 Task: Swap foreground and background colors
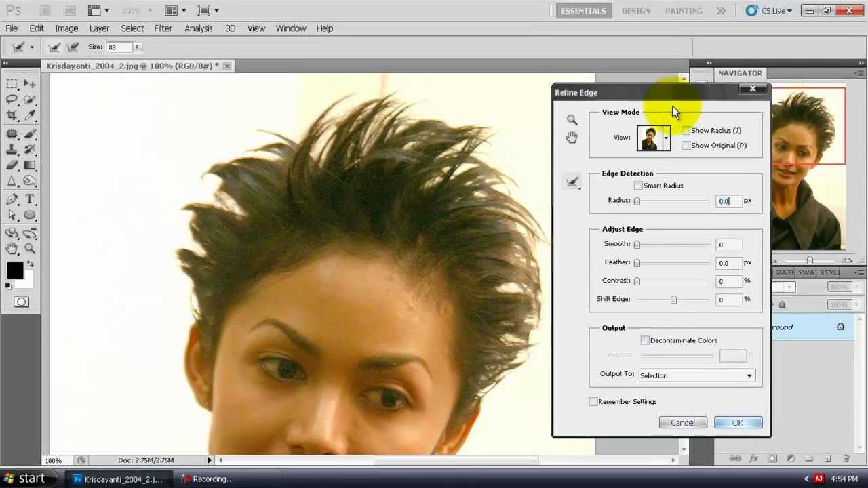pos(30,264)
